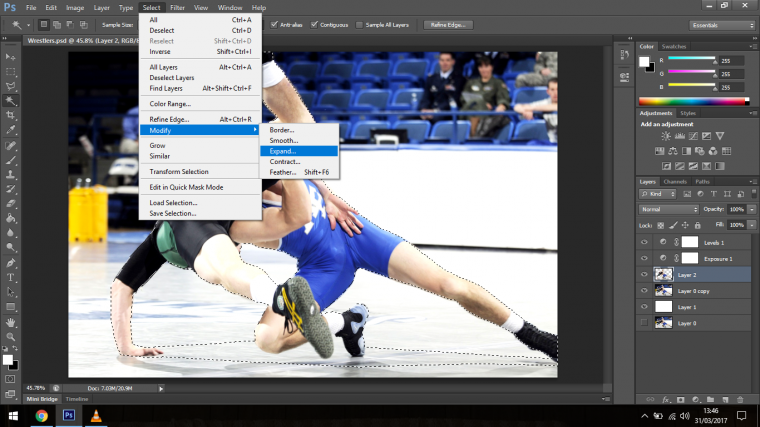Open Chrome from the taskbar

[x=42, y=416]
